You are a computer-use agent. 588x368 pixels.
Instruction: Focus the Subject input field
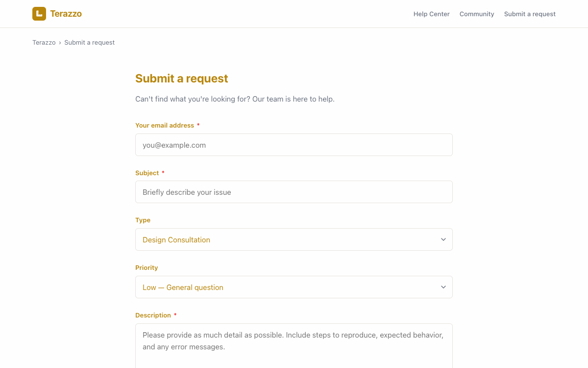pos(294,192)
